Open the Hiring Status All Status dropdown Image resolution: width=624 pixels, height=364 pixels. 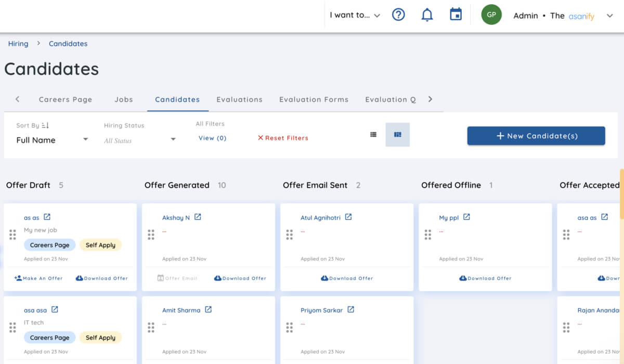[x=140, y=140]
